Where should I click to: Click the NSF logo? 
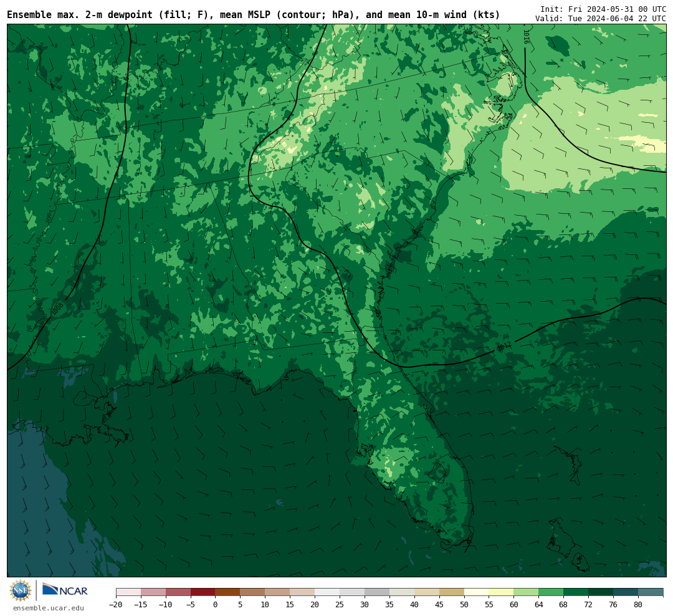(x=21, y=590)
